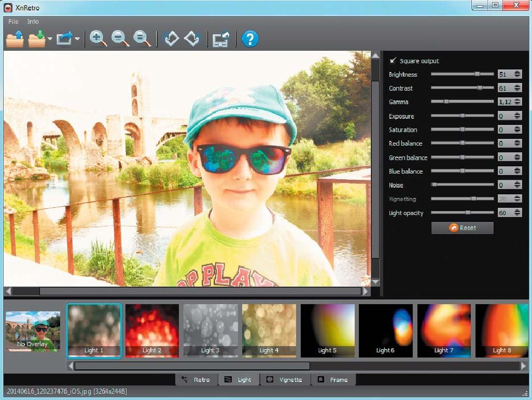Open the File menu
532x400 pixels.
13,22
